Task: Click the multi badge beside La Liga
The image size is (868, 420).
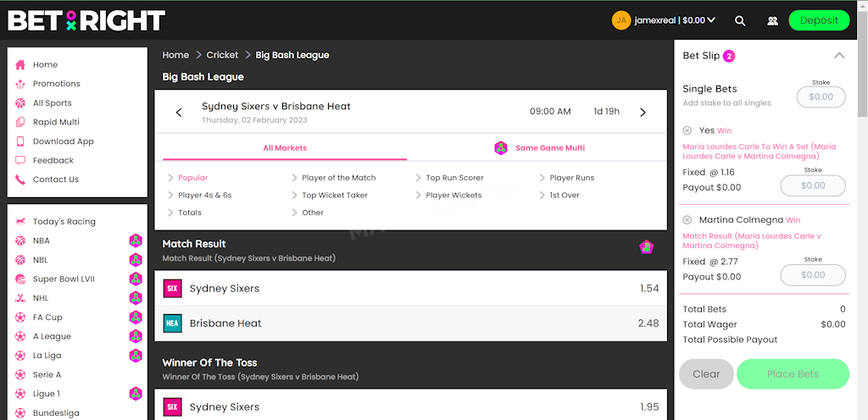Action: coord(136,356)
